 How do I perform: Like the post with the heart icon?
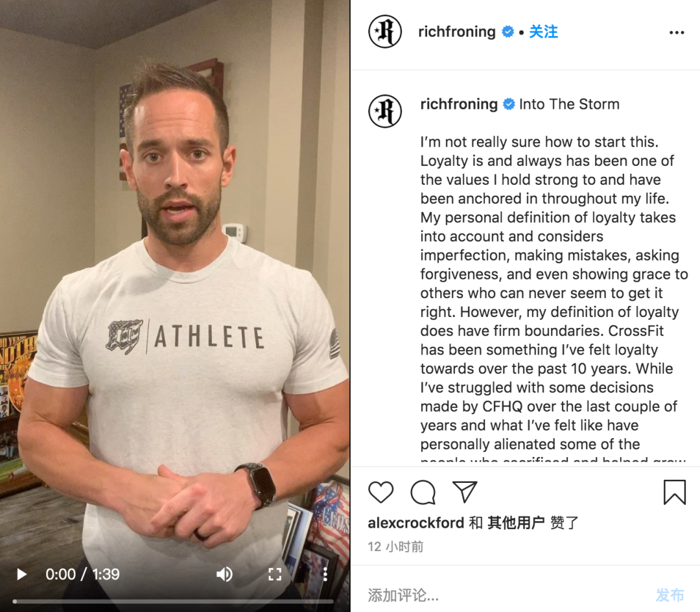coord(381,492)
